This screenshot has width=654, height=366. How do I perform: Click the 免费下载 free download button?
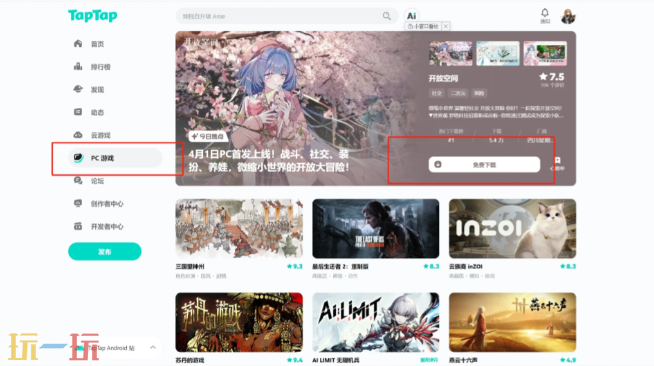(x=484, y=165)
